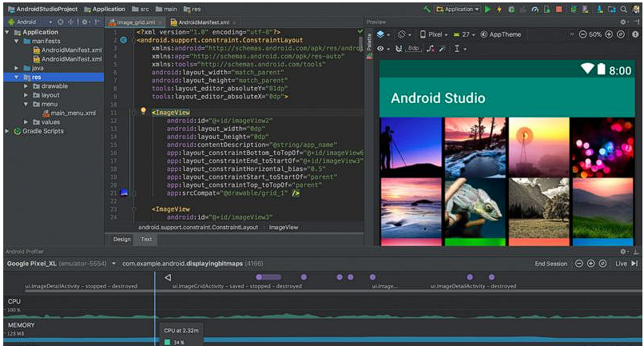644x346 pixels.
Task: Switch to image_grid.xml editor tab
Action: pos(136,22)
